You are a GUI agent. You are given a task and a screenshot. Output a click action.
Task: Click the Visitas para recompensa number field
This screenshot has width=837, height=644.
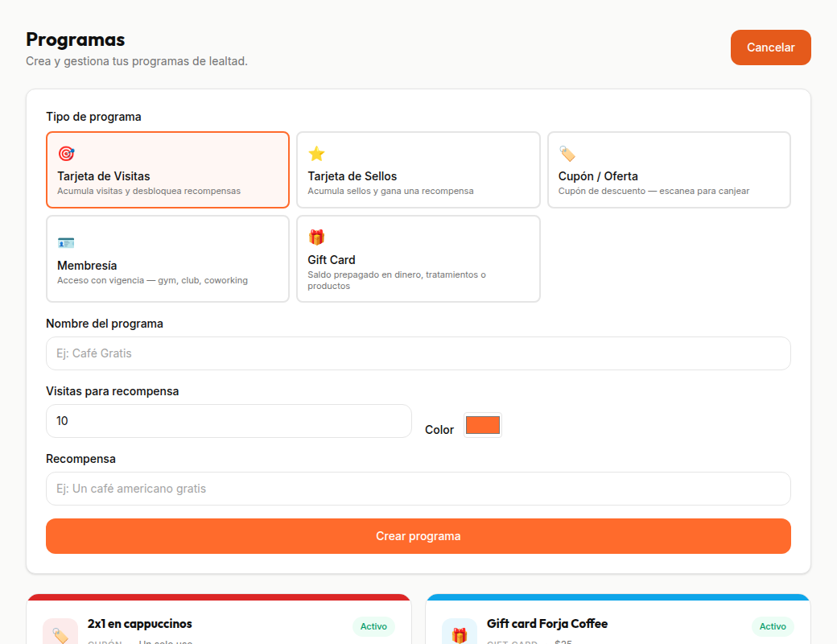coord(229,421)
